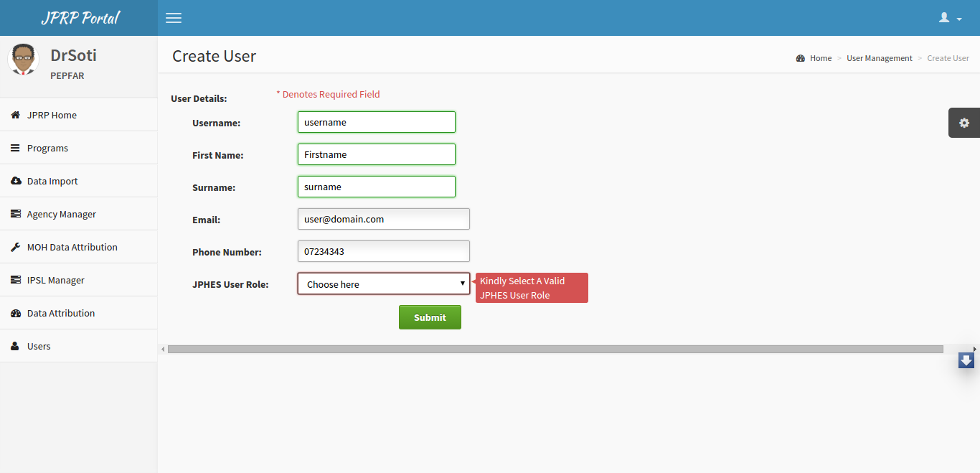
Task: Expand the JPHES User Role dropdown
Action: tap(384, 284)
